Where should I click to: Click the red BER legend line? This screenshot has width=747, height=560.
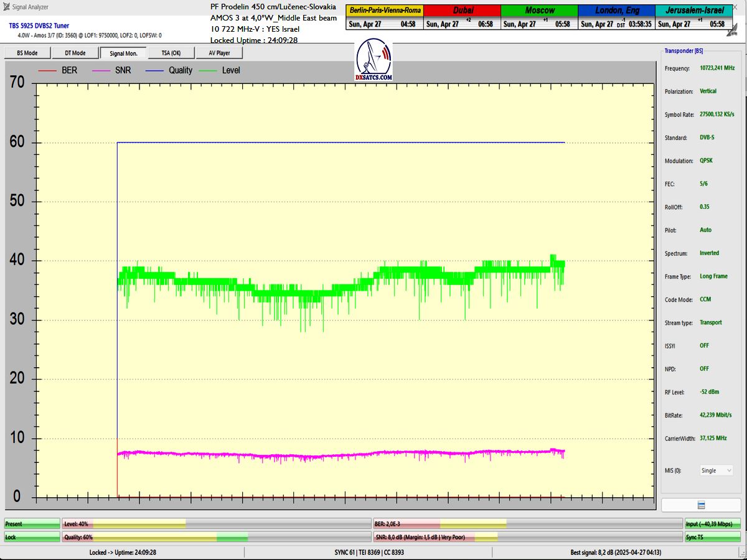coord(49,71)
